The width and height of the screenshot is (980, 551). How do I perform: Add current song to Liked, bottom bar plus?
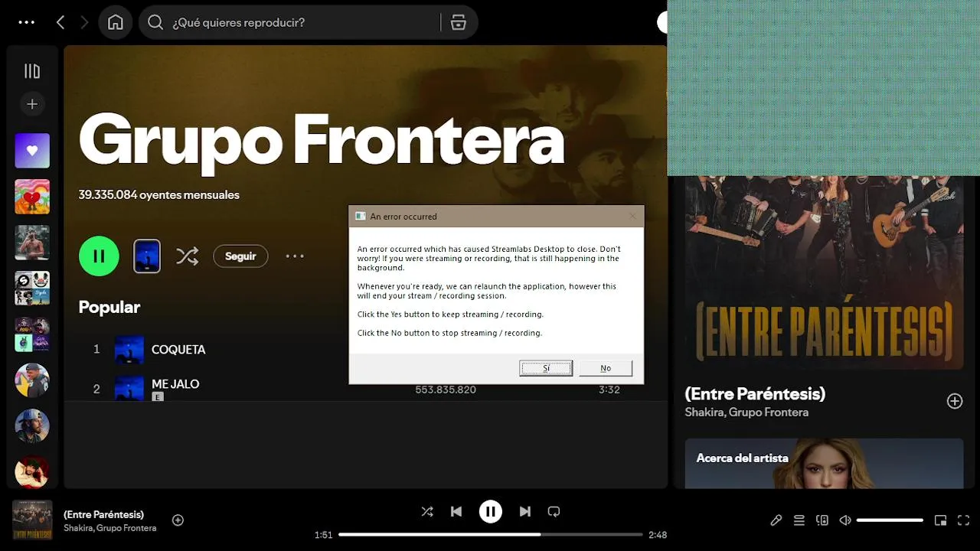(178, 520)
